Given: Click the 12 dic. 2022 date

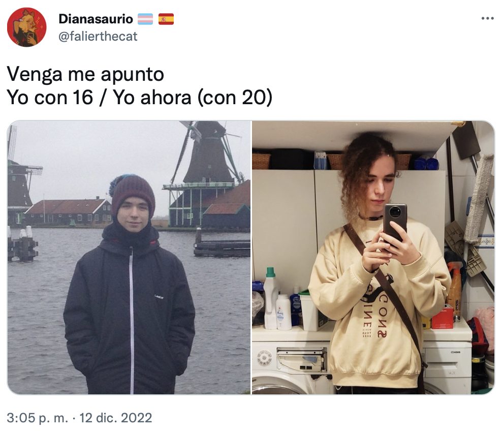Looking at the screenshot, I should [x=116, y=418].
